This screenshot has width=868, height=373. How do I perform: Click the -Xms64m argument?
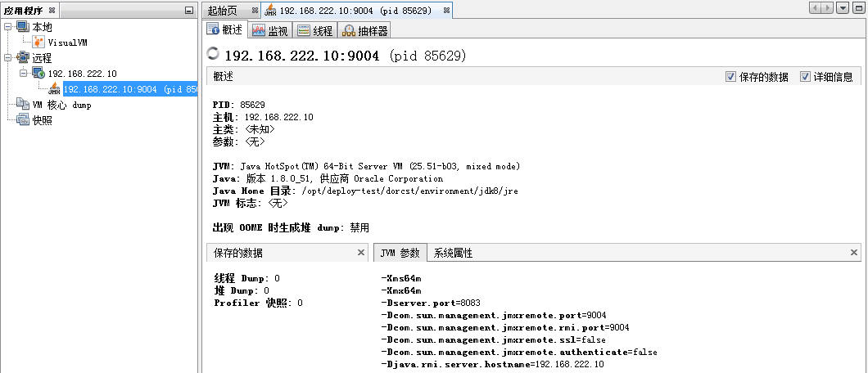pos(401,278)
